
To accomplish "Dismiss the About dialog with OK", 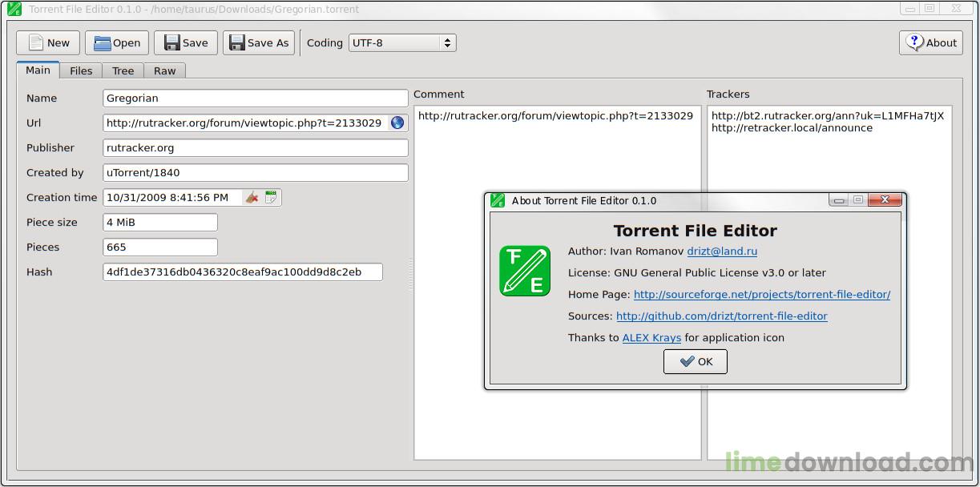I will (694, 361).
